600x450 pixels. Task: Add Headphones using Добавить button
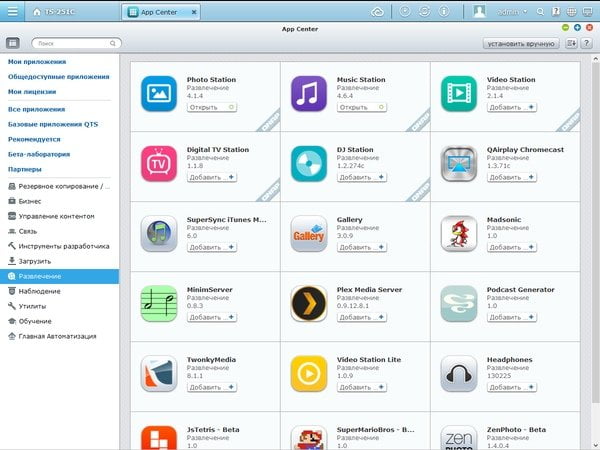click(512, 387)
